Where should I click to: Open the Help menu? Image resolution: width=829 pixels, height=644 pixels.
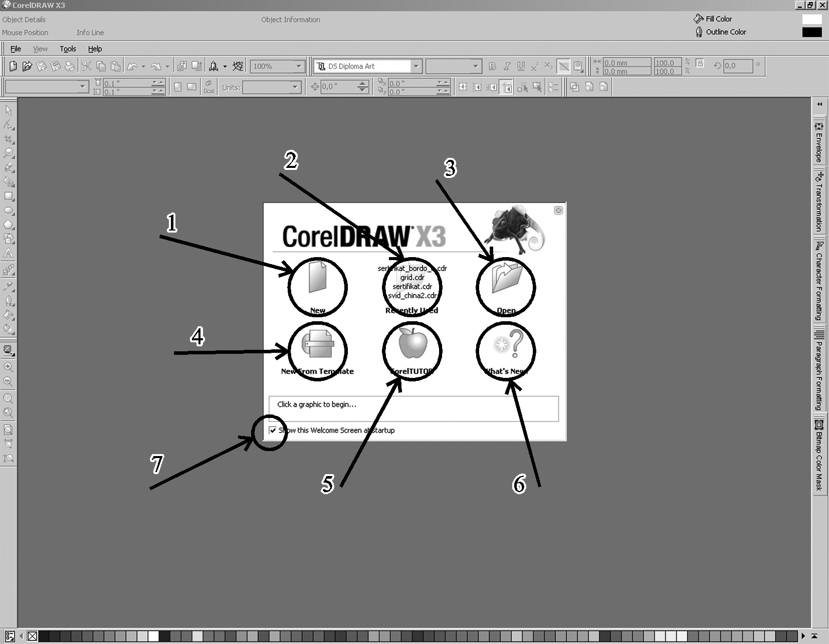pyautogui.click(x=95, y=49)
